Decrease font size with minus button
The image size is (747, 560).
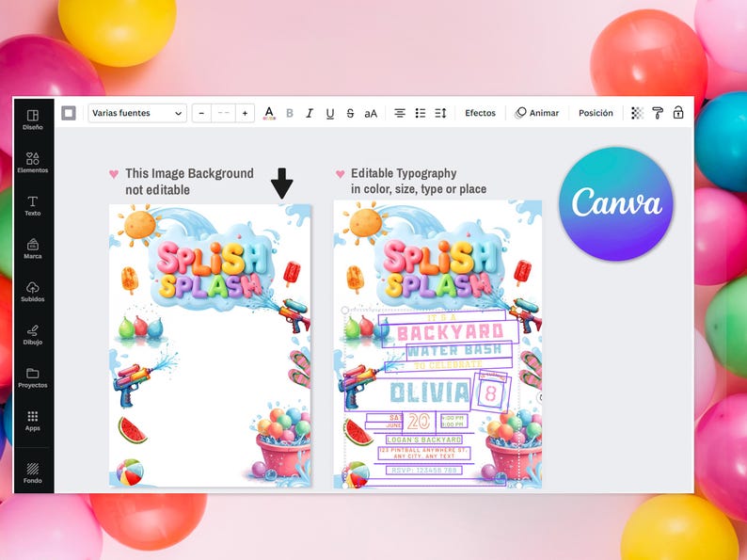click(x=201, y=113)
